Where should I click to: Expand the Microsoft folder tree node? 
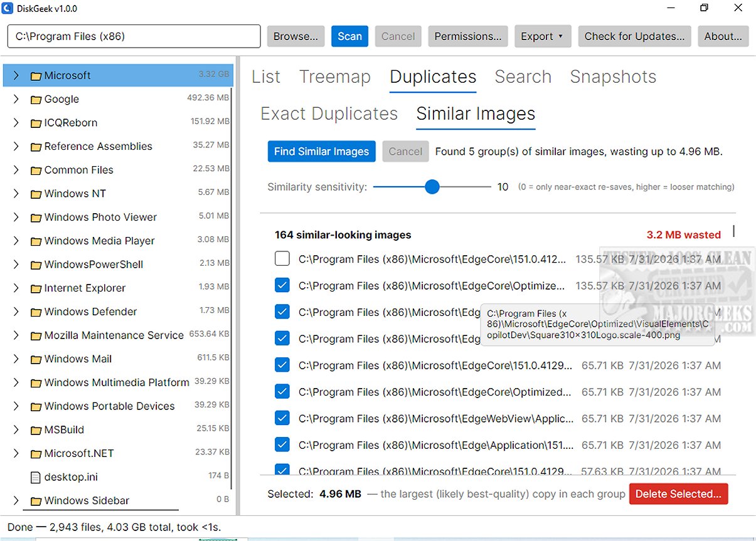coord(16,75)
